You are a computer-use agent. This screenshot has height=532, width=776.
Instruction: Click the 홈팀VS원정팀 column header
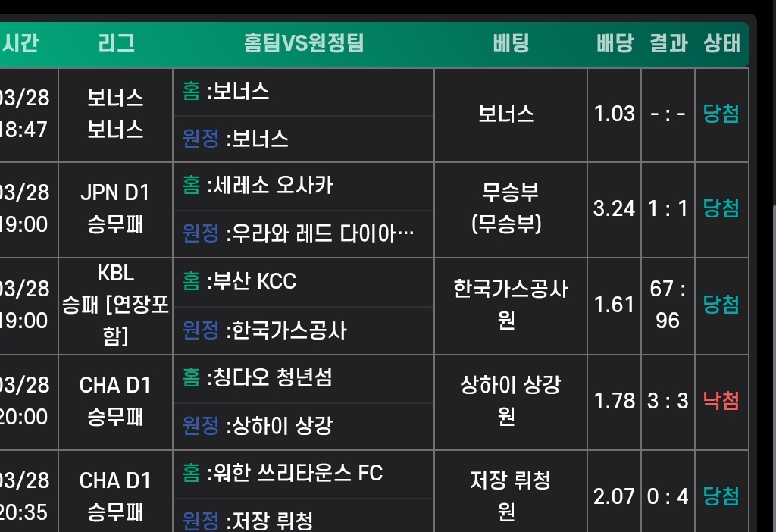303,43
